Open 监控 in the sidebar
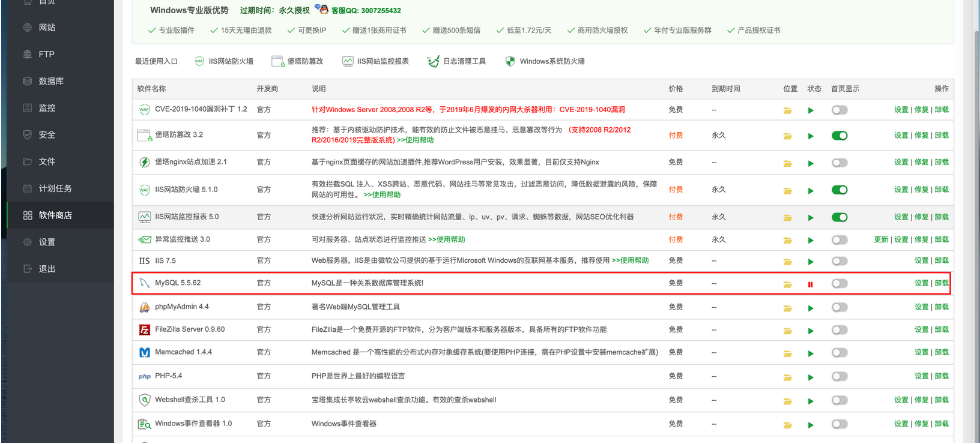 click(x=47, y=108)
